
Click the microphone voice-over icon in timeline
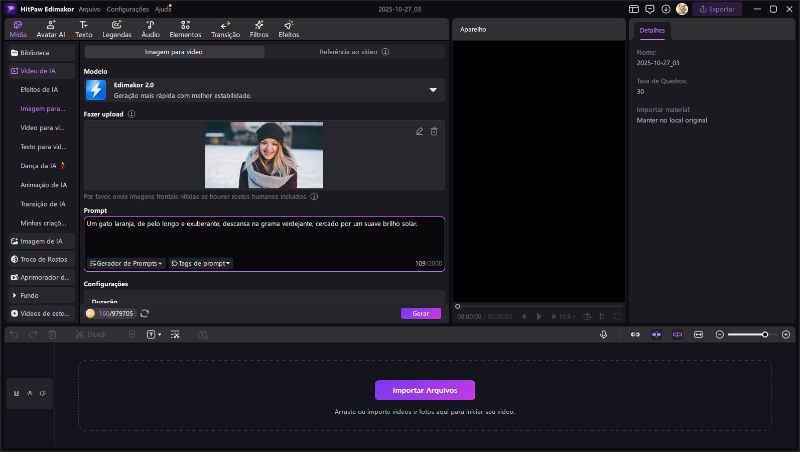604,334
